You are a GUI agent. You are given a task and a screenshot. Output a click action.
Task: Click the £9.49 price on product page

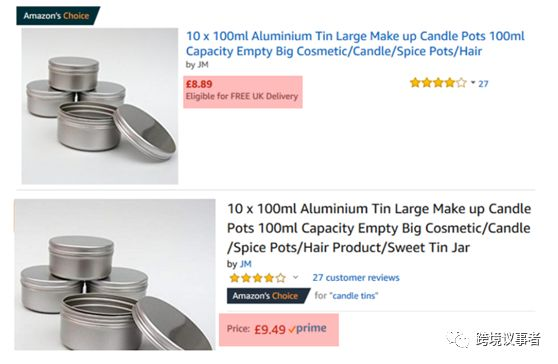click(270, 330)
